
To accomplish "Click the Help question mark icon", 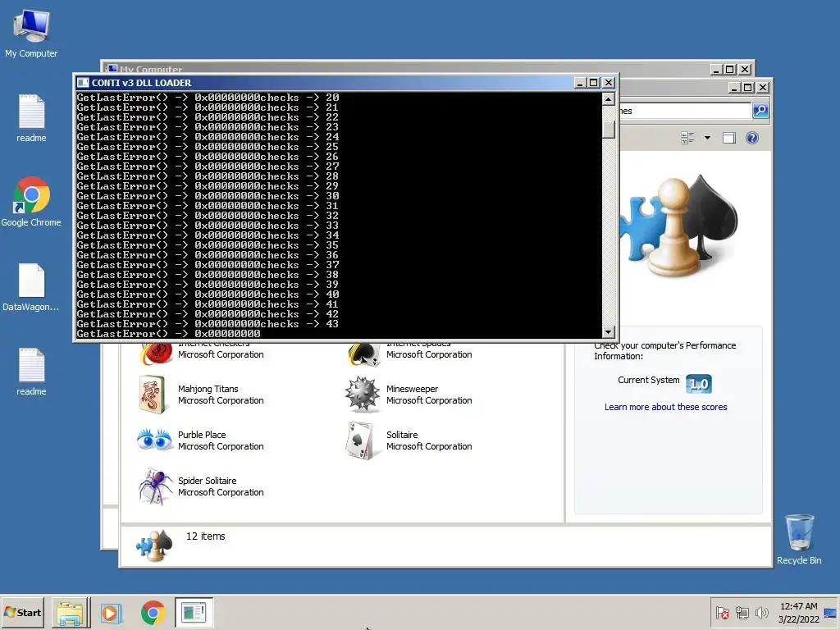I will pyautogui.click(x=752, y=138).
